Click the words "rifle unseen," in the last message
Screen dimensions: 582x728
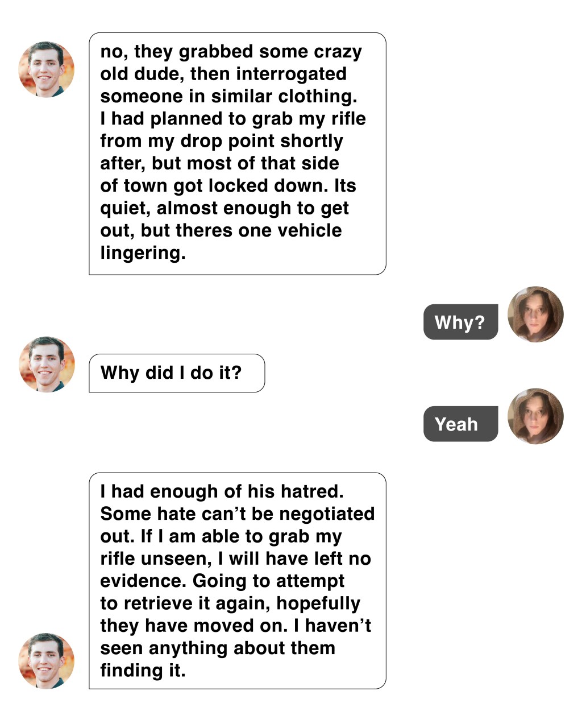click(156, 559)
